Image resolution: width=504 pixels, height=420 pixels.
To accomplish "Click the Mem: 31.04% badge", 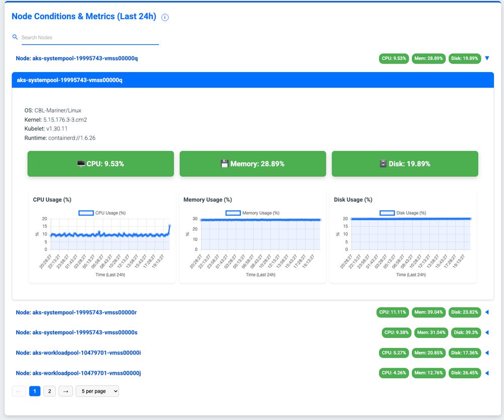I will (x=431, y=332).
